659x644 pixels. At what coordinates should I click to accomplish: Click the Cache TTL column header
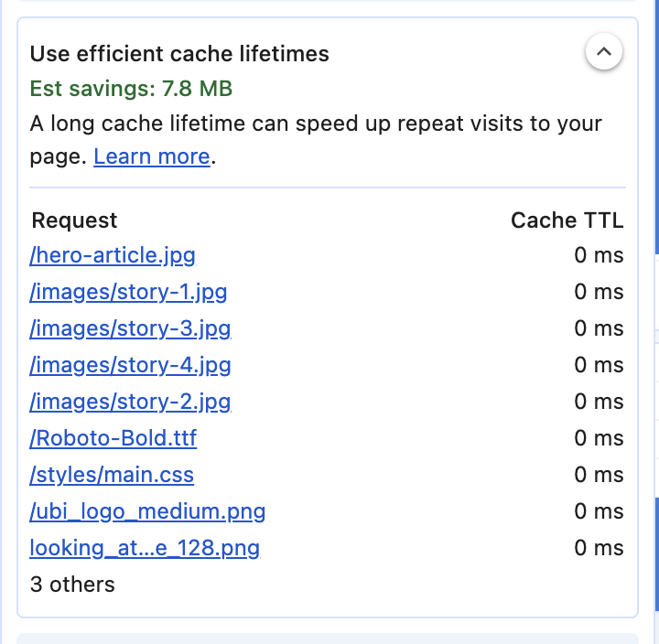[x=567, y=220]
